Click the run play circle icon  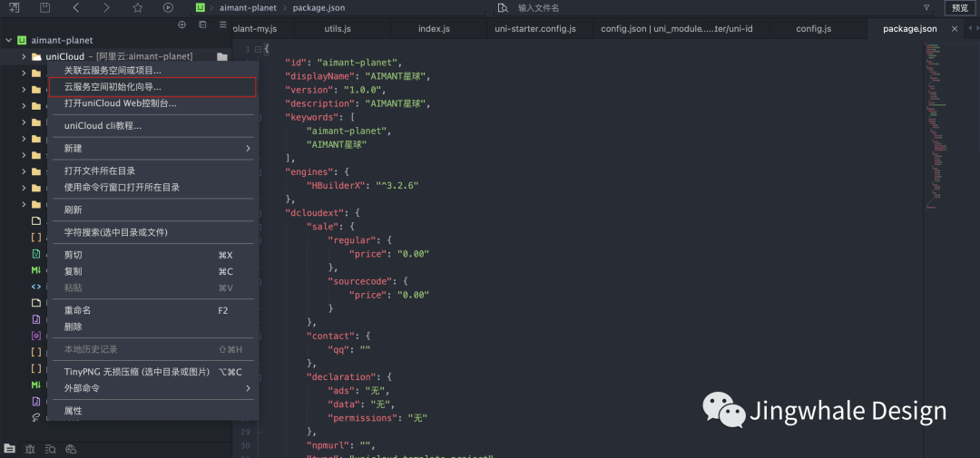click(168, 7)
